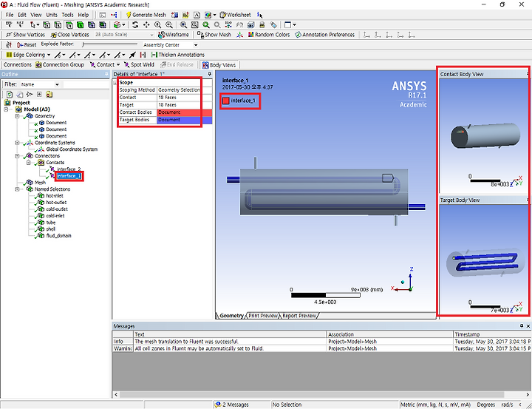The height and width of the screenshot is (409, 532).
Task: Switch to the Report Preview tab
Action: tap(299, 316)
